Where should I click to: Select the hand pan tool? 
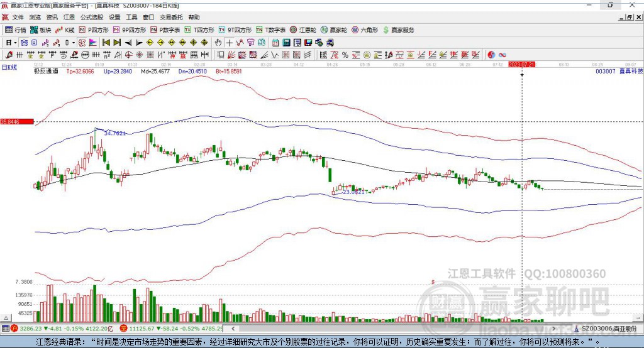(218, 43)
